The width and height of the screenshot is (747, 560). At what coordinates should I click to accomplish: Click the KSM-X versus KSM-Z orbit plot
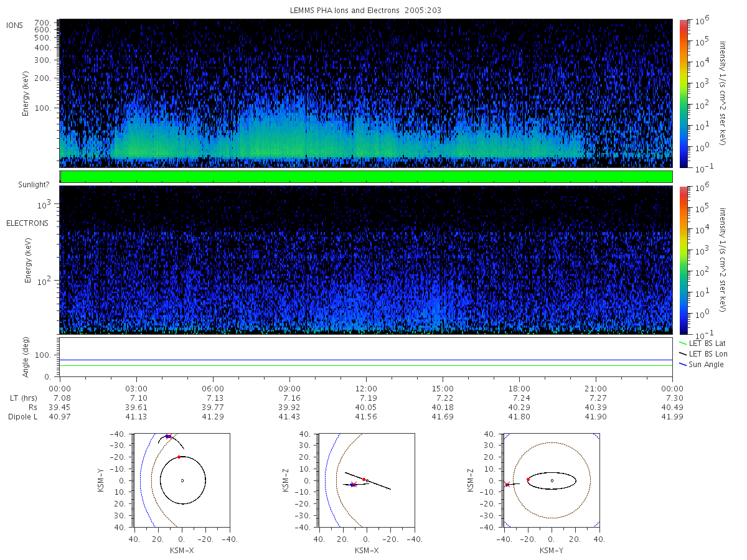366,480
